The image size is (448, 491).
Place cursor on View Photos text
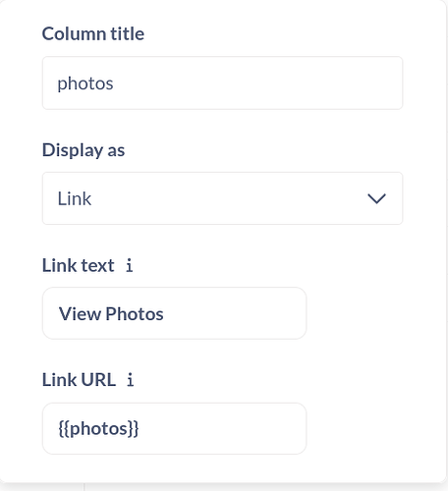tap(111, 314)
